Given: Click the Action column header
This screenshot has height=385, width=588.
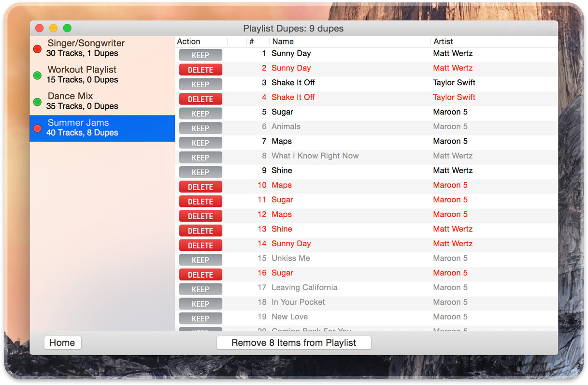Looking at the screenshot, I should [x=188, y=42].
